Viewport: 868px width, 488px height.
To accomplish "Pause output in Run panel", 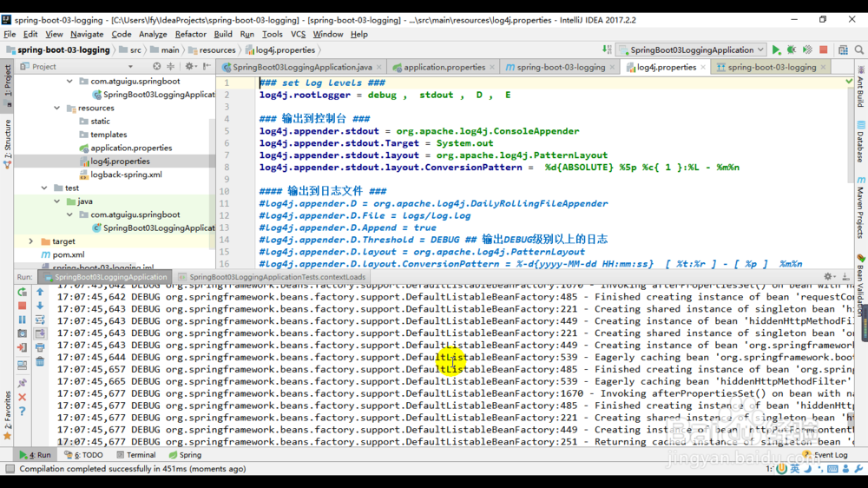I will 23,320.
